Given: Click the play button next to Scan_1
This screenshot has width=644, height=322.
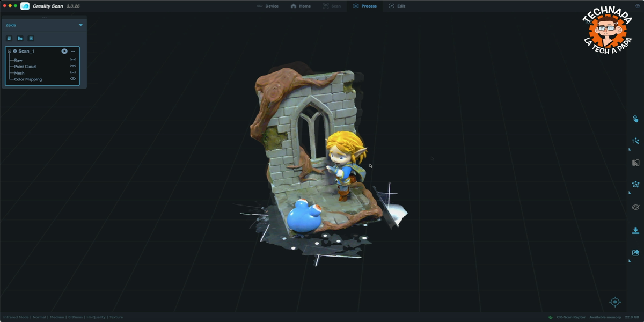Looking at the screenshot, I should click(x=64, y=51).
